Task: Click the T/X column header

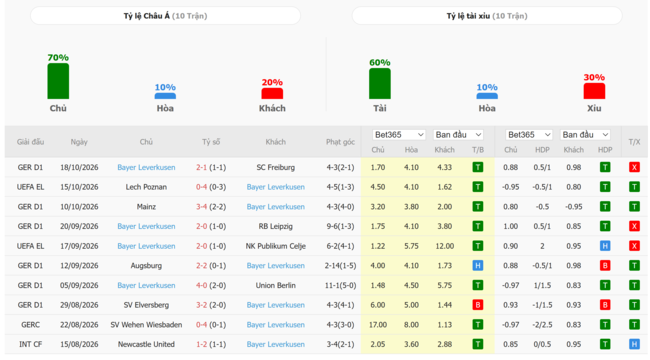Action: click(634, 142)
